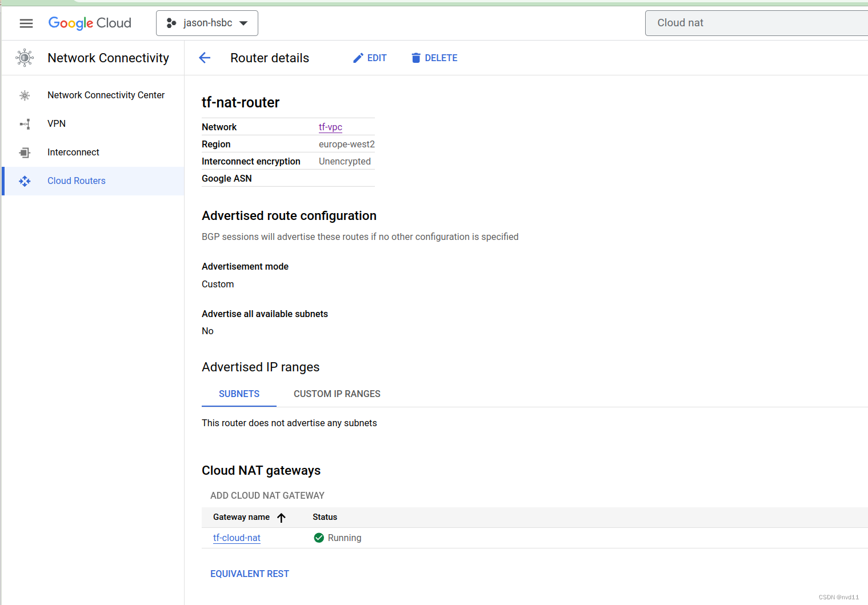The image size is (868, 605).
Task: Click the Google ASN label
Action: pos(227,178)
